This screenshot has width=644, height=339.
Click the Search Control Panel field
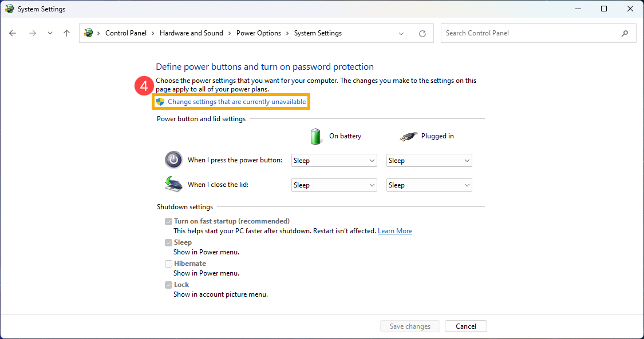tap(530, 33)
